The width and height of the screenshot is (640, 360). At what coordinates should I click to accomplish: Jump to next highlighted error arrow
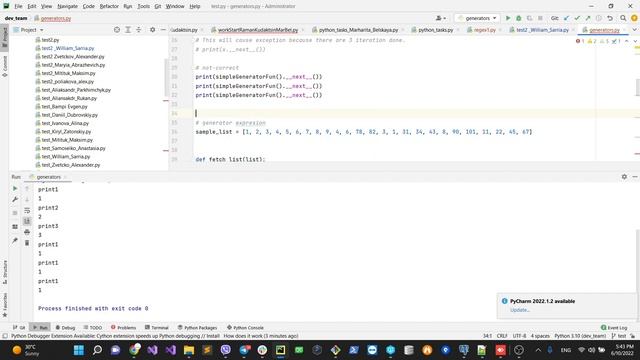click(635, 41)
